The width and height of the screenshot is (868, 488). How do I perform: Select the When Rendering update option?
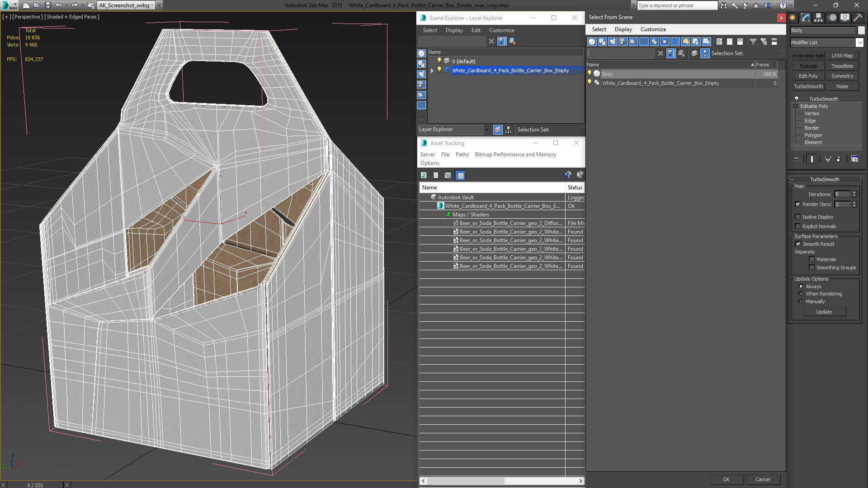coord(801,294)
